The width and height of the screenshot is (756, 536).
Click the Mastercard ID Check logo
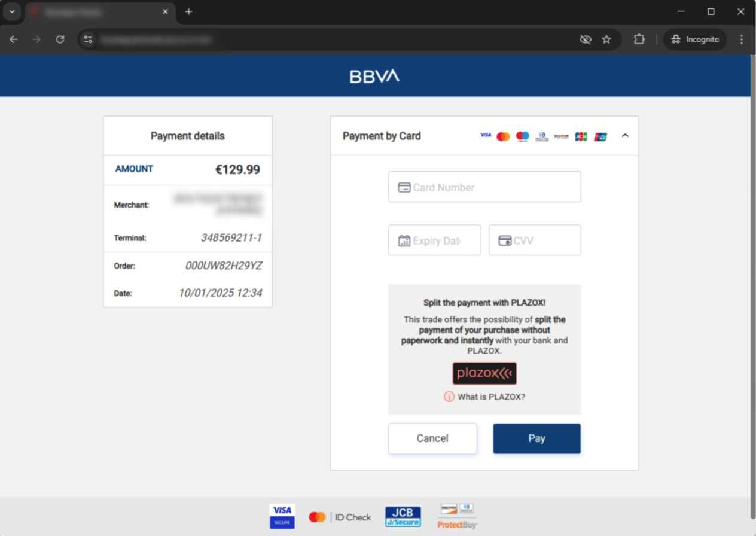click(x=340, y=517)
